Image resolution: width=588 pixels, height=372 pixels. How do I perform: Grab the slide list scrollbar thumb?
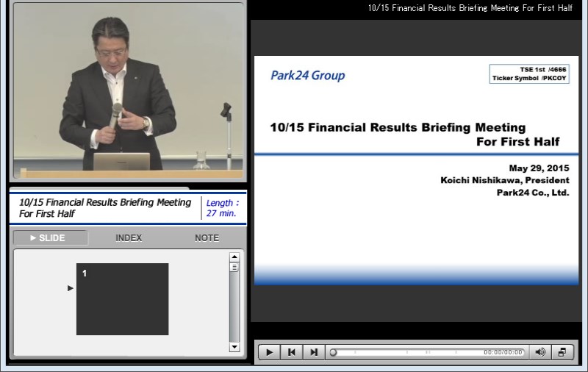click(x=234, y=268)
